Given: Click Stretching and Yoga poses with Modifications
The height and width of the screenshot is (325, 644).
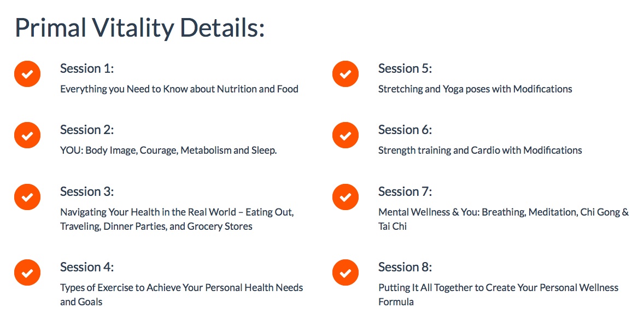Looking at the screenshot, I should 475,89.
